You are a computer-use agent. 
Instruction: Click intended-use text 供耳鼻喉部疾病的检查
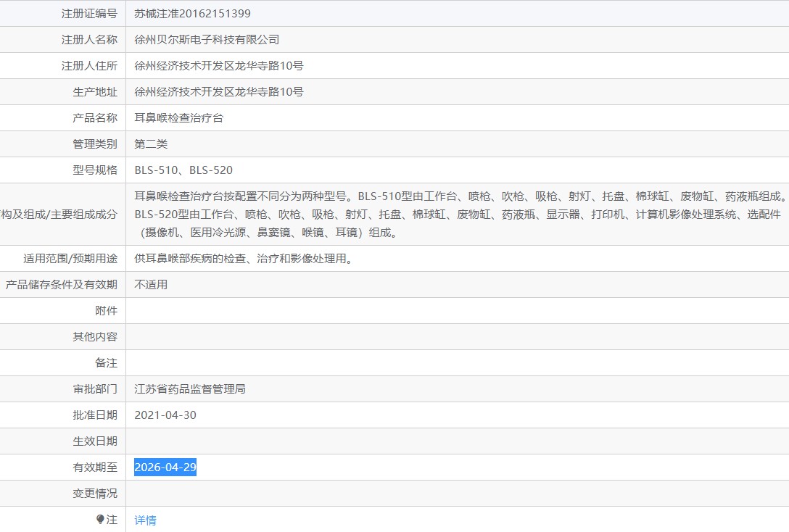click(x=244, y=259)
